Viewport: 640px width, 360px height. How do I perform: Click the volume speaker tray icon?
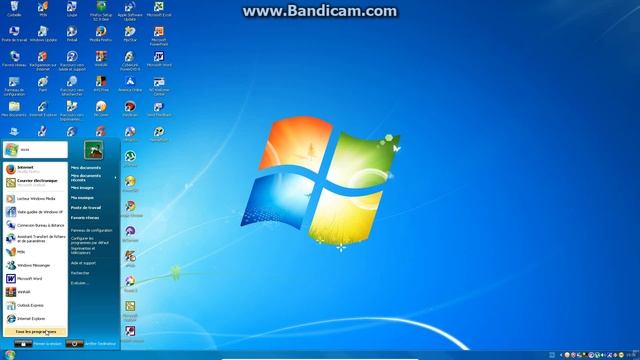[603, 355]
